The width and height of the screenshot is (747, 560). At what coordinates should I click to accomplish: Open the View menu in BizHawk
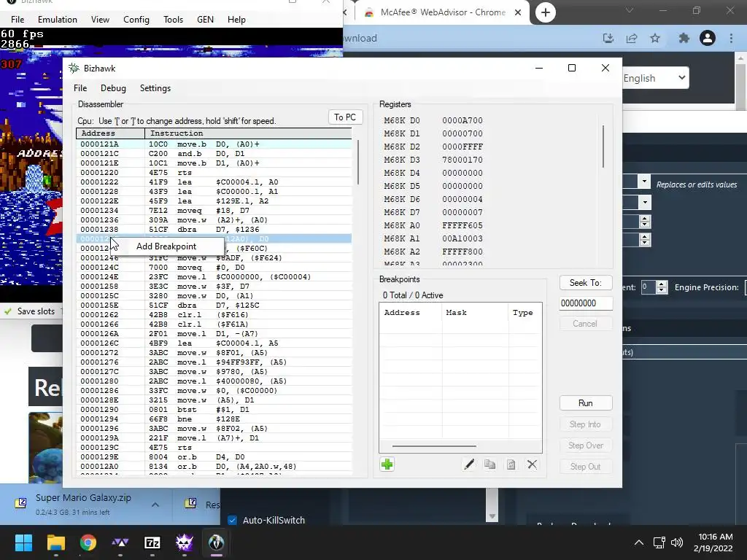pos(100,20)
